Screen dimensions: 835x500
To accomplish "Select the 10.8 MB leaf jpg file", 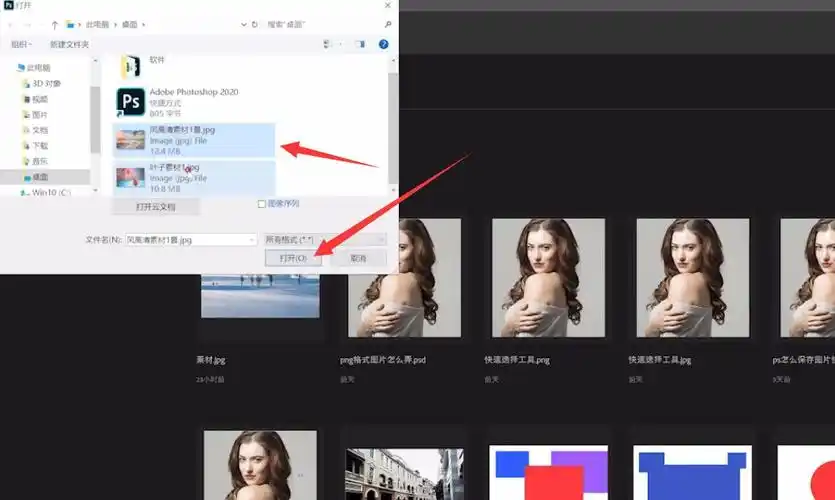I will click(x=194, y=178).
